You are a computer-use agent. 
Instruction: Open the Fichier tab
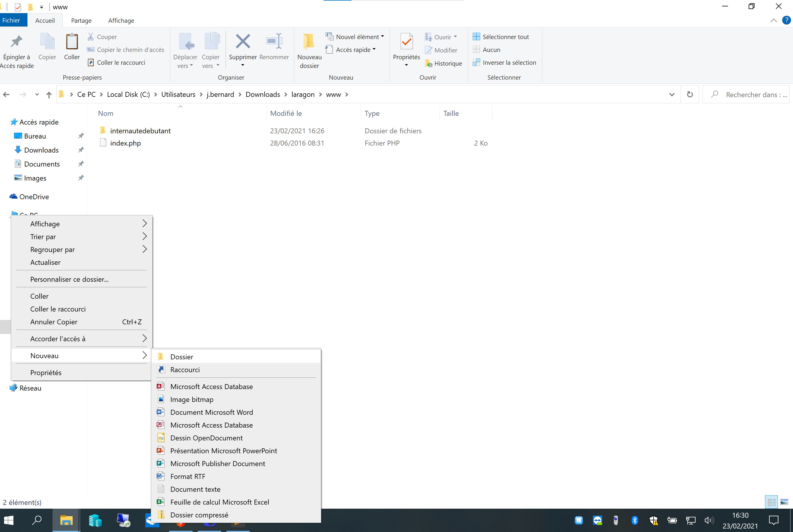(x=14, y=20)
